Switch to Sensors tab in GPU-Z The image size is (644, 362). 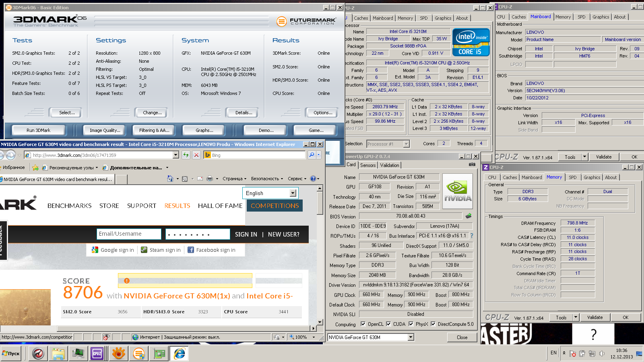[368, 165]
